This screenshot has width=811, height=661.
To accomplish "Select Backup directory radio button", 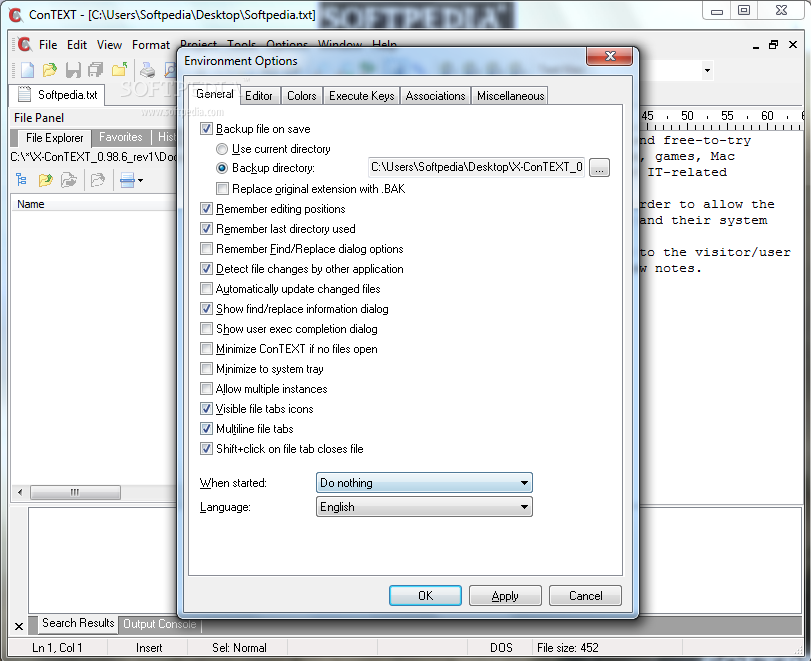I will coord(222,168).
